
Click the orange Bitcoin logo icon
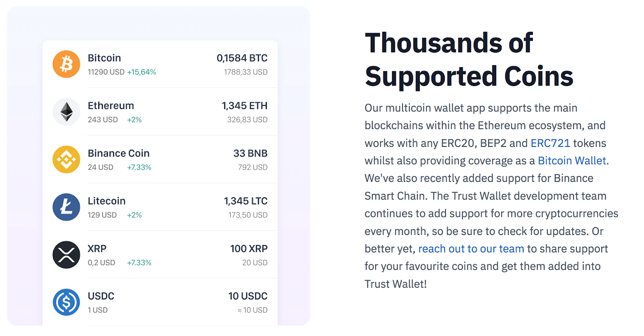(x=66, y=64)
